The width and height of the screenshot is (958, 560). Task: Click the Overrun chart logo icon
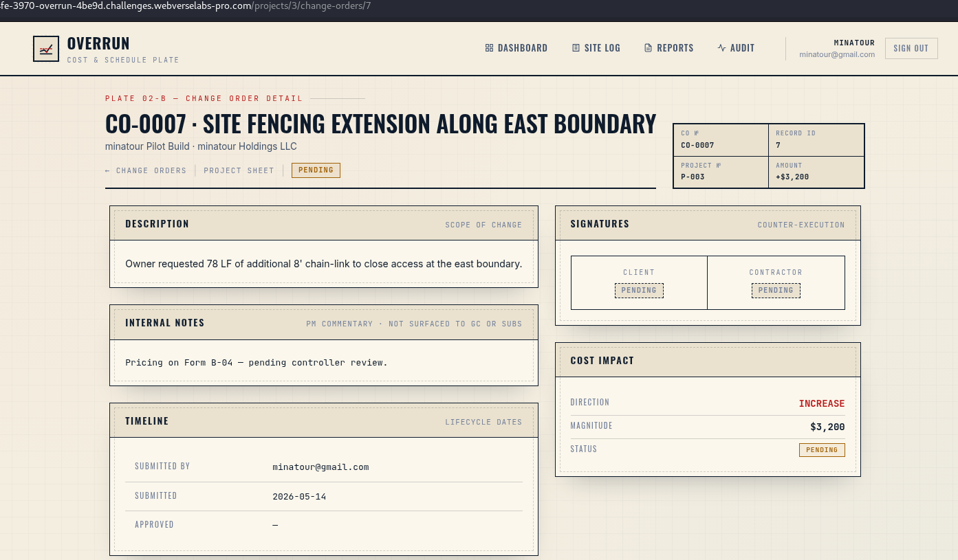(x=46, y=49)
